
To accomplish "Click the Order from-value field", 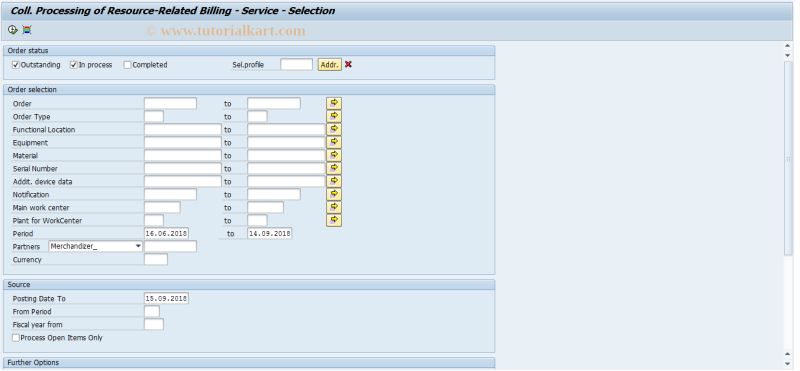I will click(x=170, y=104).
